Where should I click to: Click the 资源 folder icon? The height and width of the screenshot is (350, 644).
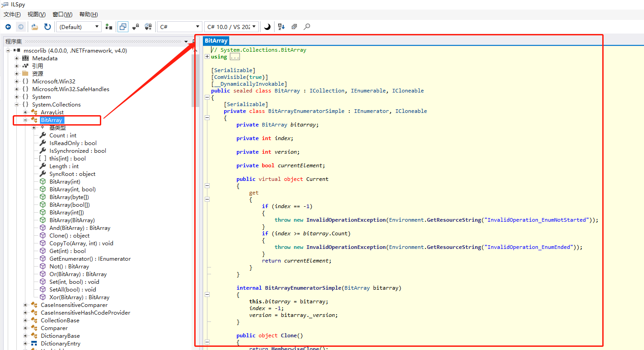tap(25, 73)
